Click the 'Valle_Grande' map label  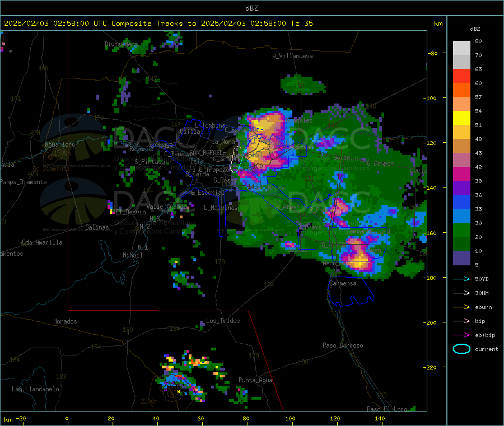point(166,206)
